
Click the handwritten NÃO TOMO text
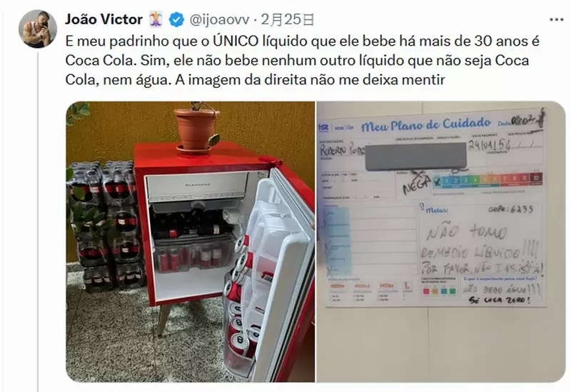(x=467, y=233)
